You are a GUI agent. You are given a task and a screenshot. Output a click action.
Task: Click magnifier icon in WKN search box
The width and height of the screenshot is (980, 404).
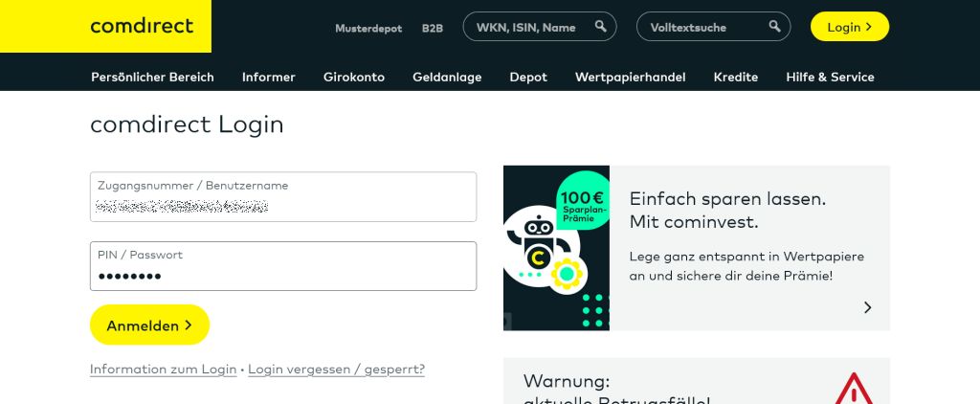[x=600, y=27]
